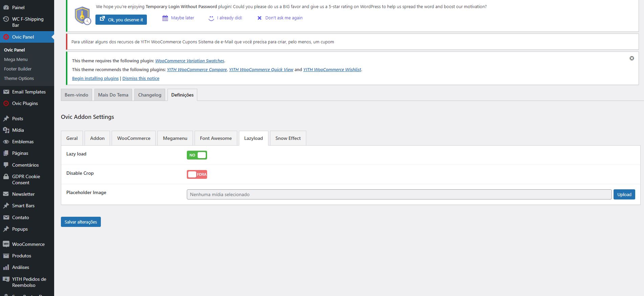Open Theme Options submenu item

[19, 78]
